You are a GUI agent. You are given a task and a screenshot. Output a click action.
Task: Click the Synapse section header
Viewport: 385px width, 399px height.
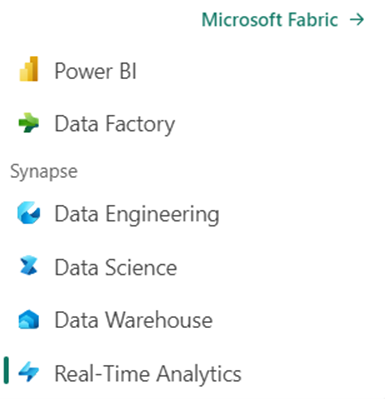[x=44, y=172]
